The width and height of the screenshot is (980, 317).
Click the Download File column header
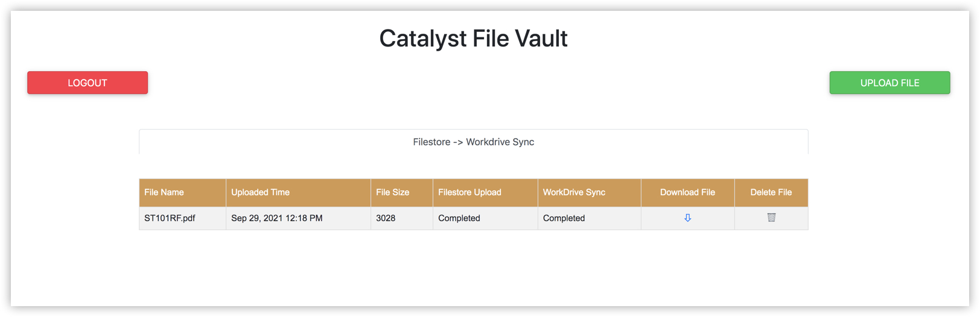(x=687, y=192)
